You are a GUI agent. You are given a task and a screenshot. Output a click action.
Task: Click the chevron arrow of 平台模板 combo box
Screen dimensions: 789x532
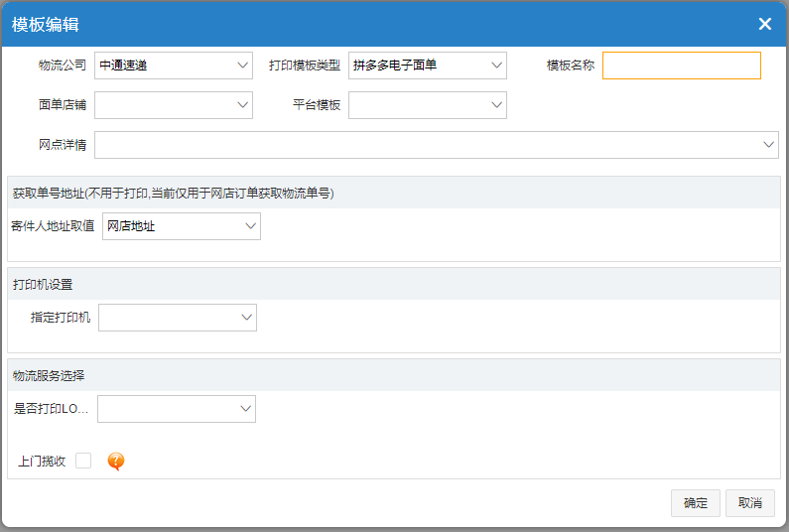click(x=496, y=105)
